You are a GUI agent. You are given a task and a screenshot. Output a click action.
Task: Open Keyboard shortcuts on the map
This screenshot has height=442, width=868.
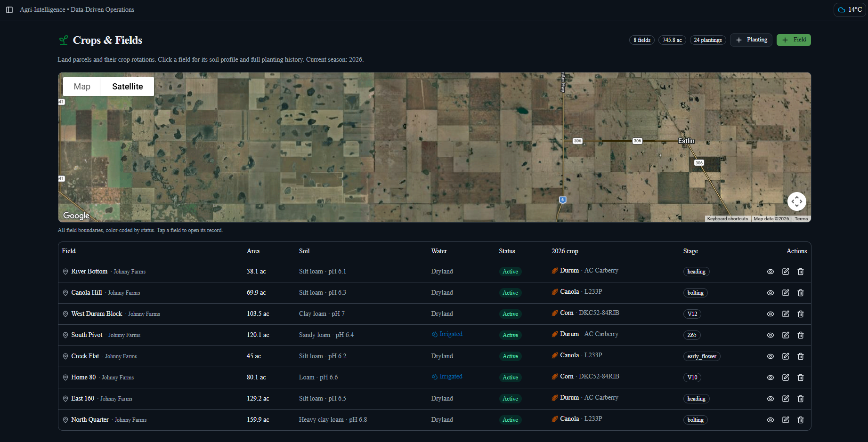pyautogui.click(x=728, y=219)
